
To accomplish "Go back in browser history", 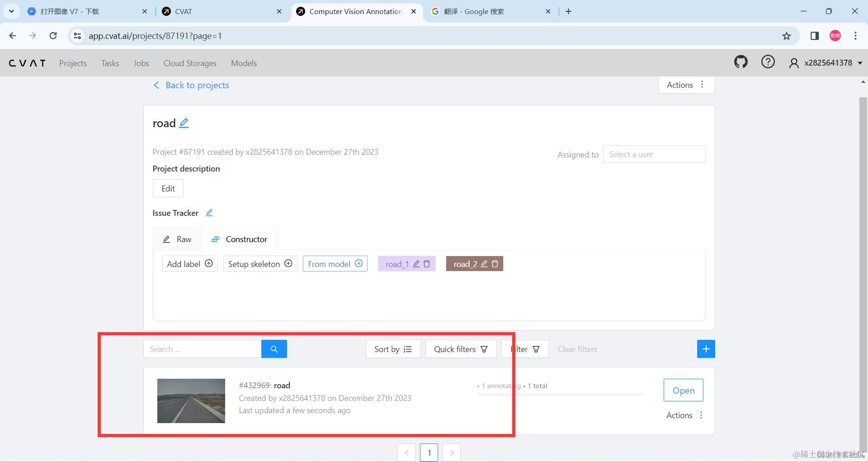I will tap(13, 36).
